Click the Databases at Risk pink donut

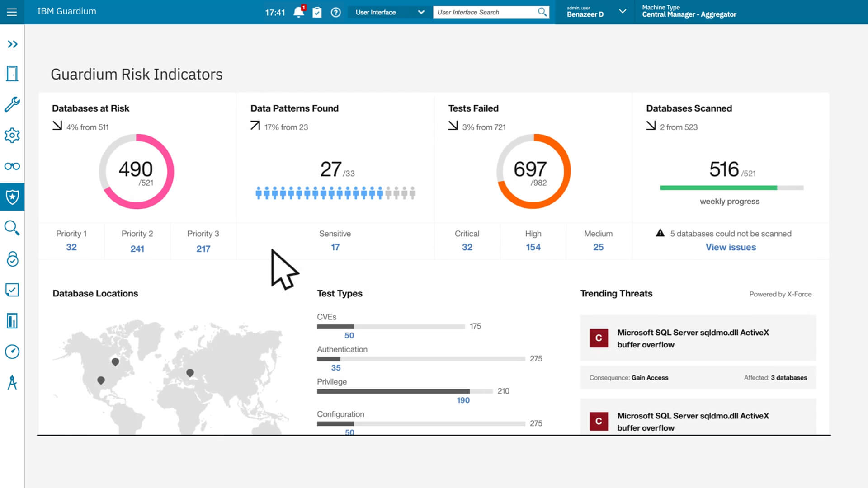(137, 171)
